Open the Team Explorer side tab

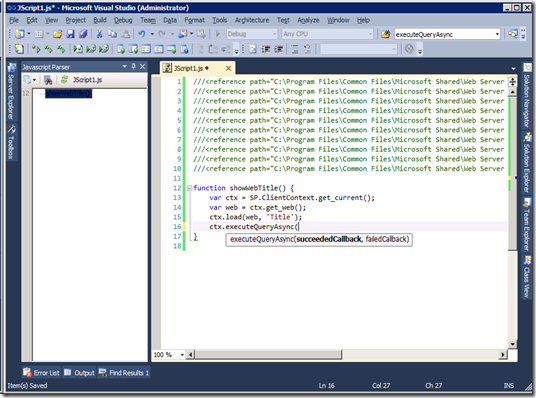527,224
